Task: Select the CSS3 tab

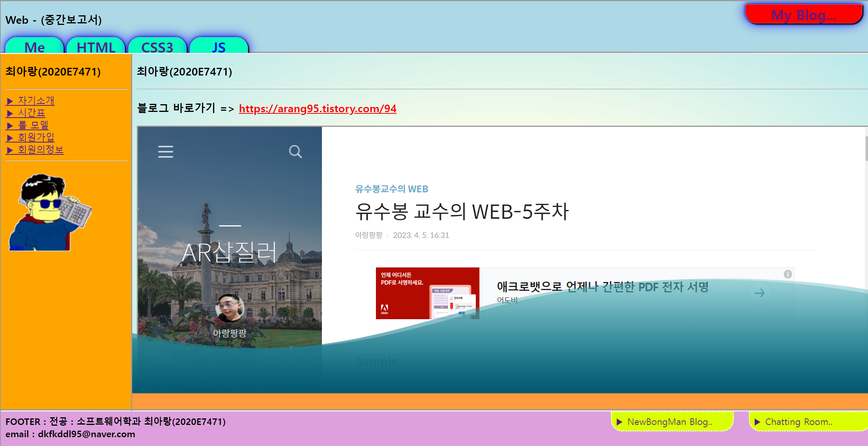Action: 157,47
